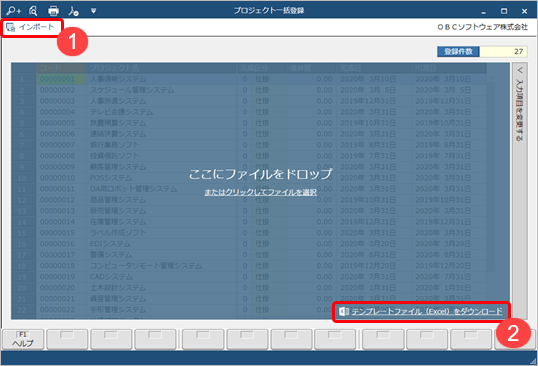This screenshot has height=366, width=538.
Task: Maximize the プロジェクト一括登録 window
Action: 504,11
